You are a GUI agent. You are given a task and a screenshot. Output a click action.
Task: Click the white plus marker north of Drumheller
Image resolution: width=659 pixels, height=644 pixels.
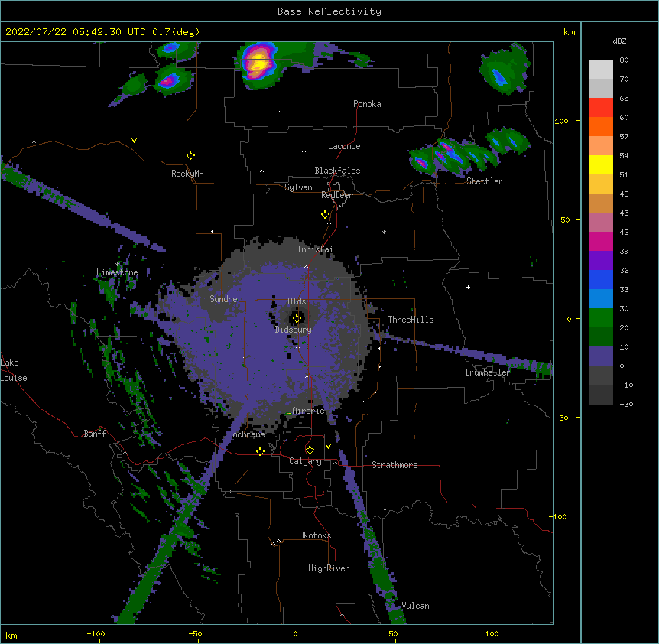click(468, 287)
